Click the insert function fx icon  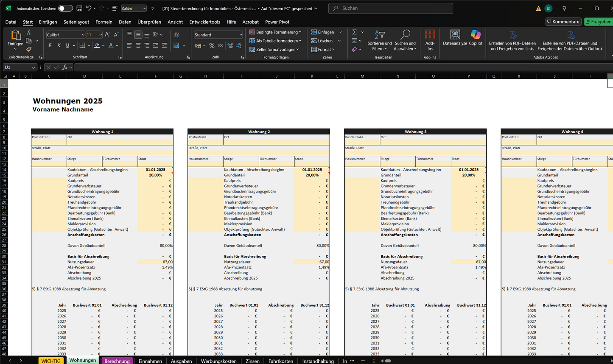click(x=65, y=67)
